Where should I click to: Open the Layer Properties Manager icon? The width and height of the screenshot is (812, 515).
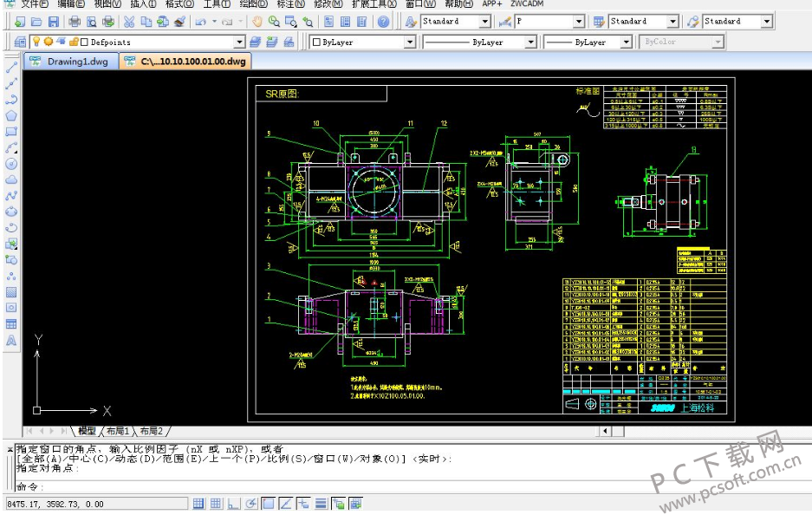click(20, 42)
